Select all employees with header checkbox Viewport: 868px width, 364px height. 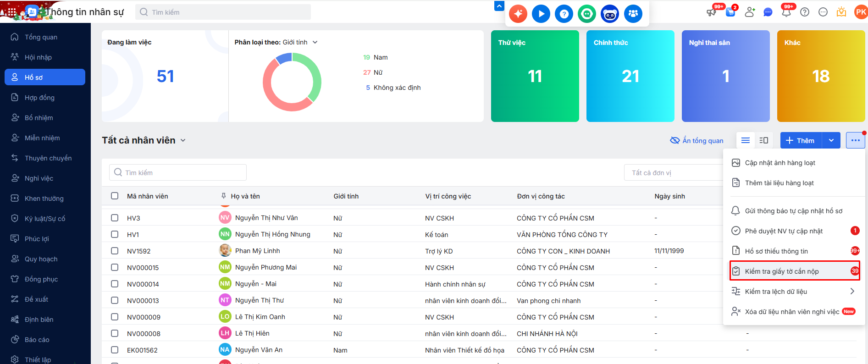115,196
